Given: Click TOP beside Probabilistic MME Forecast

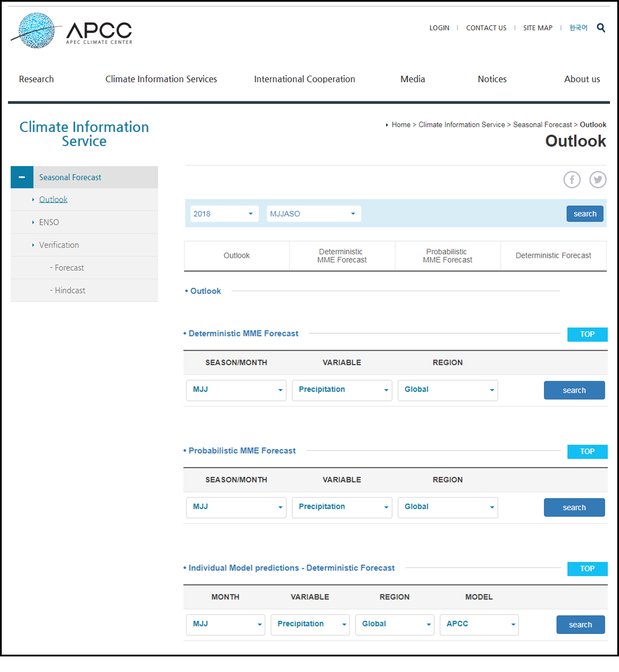Looking at the screenshot, I should (587, 452).
